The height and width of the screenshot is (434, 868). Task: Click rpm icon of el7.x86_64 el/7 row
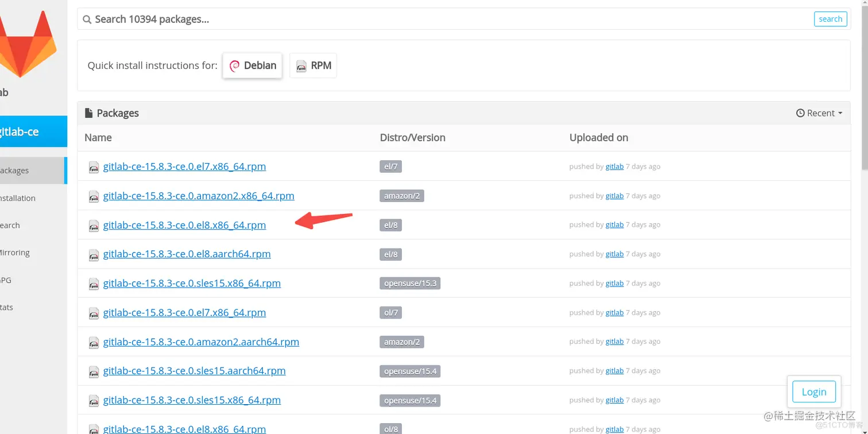click(94, 167)
